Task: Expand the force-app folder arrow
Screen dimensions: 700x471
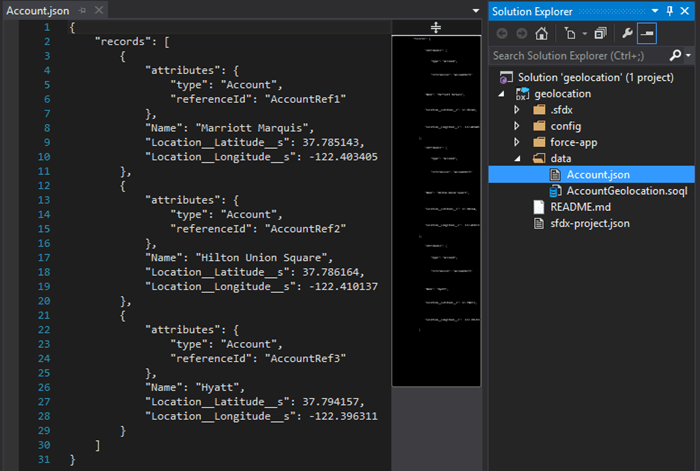Action: pyautogui.click(x=517, y=142)
